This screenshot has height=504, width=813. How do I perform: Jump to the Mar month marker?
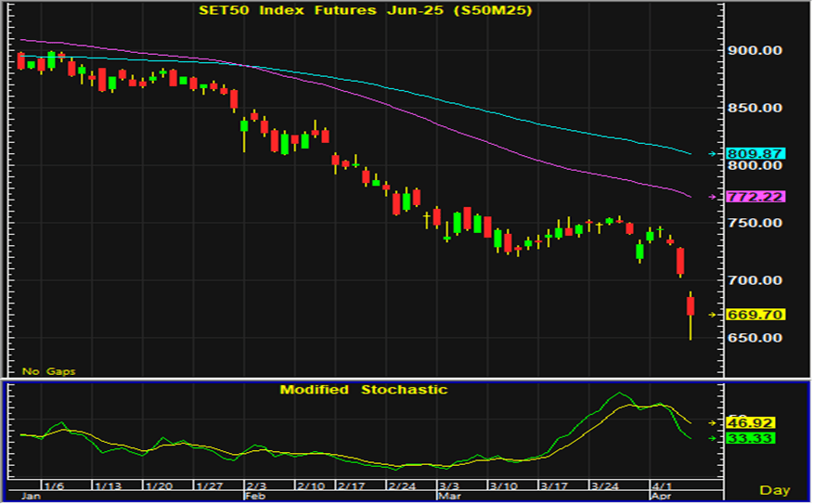pos(447,497)
